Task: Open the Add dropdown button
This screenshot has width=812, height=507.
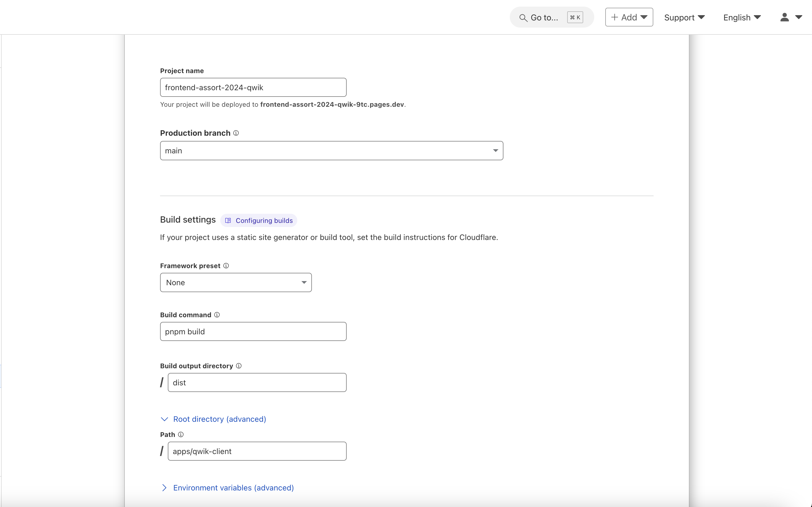Action: [629, 17]
